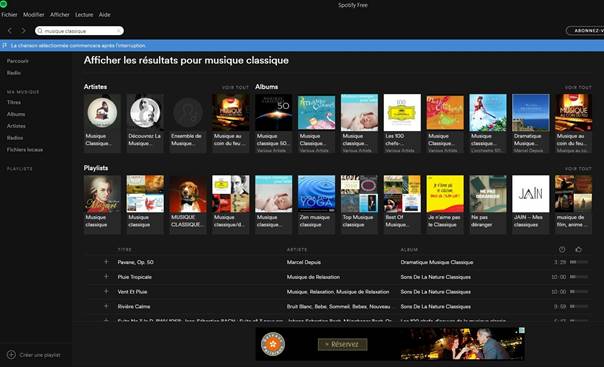Open Fichiers locaux in the sidebar
Image resolution: width=604 pixels, height=367 pixels.
click(25, 149)
